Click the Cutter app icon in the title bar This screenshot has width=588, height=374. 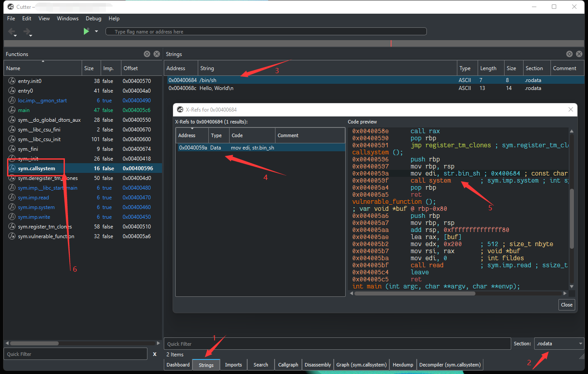click(x=11, y=6)
